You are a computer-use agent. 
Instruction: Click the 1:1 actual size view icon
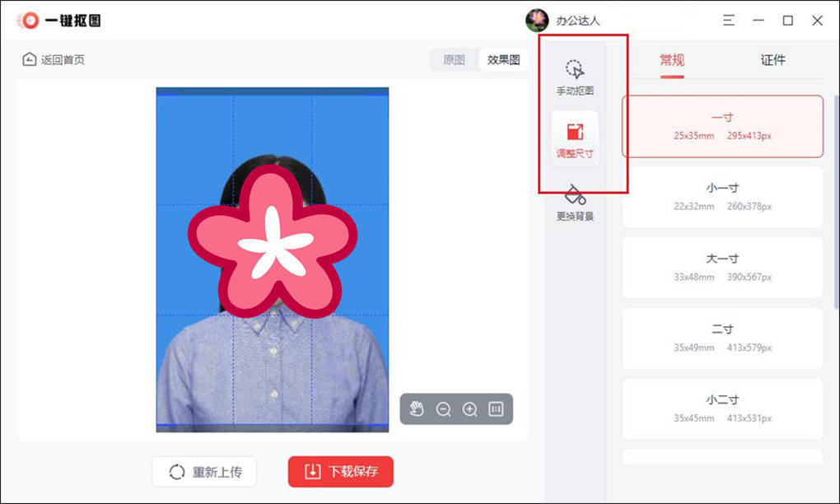click(495, 408)
